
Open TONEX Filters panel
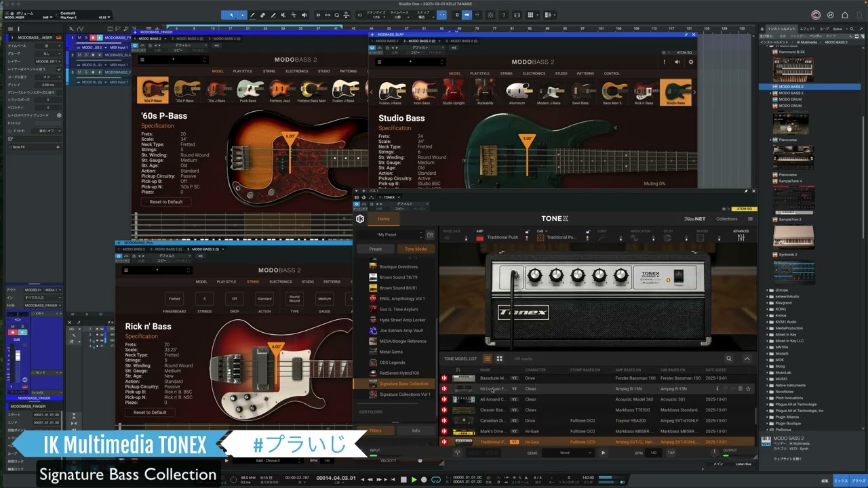(375, 430)
